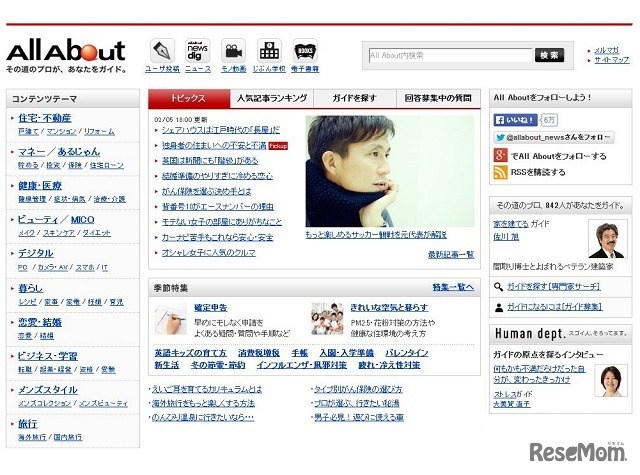Viewport: 640px width, 475px height.
Task: Open the 住宅ローン sublink
Action: click(107, 165)
